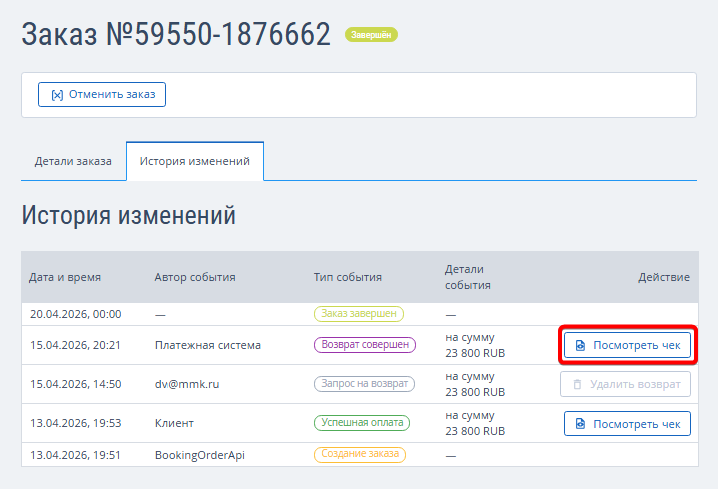View receipt for the 13.04.2026 19:53 payment

[x=627, y=424]
